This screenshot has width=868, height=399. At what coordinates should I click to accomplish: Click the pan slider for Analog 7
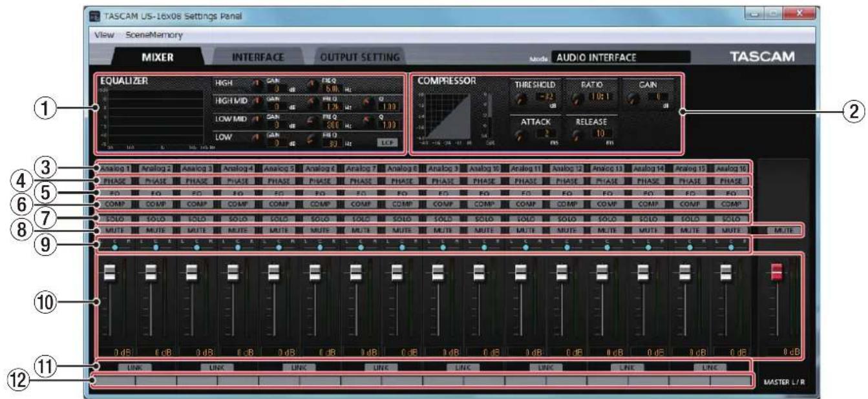360,246
